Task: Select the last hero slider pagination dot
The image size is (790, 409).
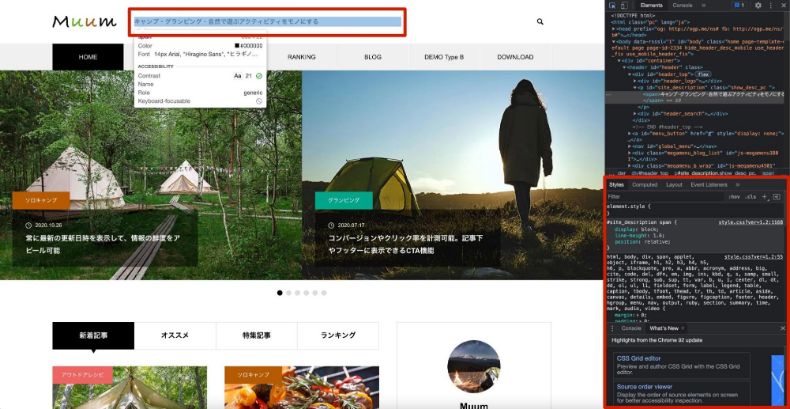Action: (x=324, y=293)
